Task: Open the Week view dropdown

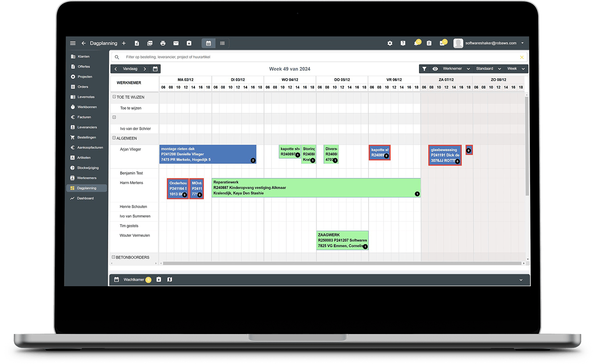Action: tap(515, 69)
